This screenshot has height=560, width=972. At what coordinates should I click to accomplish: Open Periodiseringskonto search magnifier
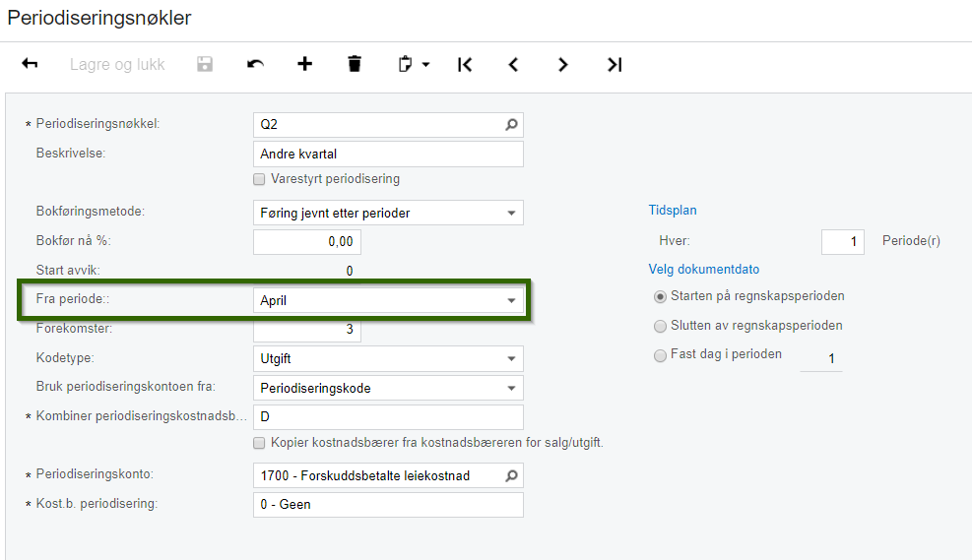pos(511,475)
